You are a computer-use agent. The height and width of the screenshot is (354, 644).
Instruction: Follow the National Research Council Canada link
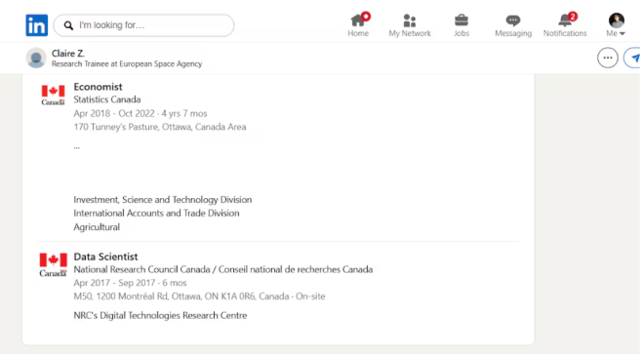click(x=223, y=269)
